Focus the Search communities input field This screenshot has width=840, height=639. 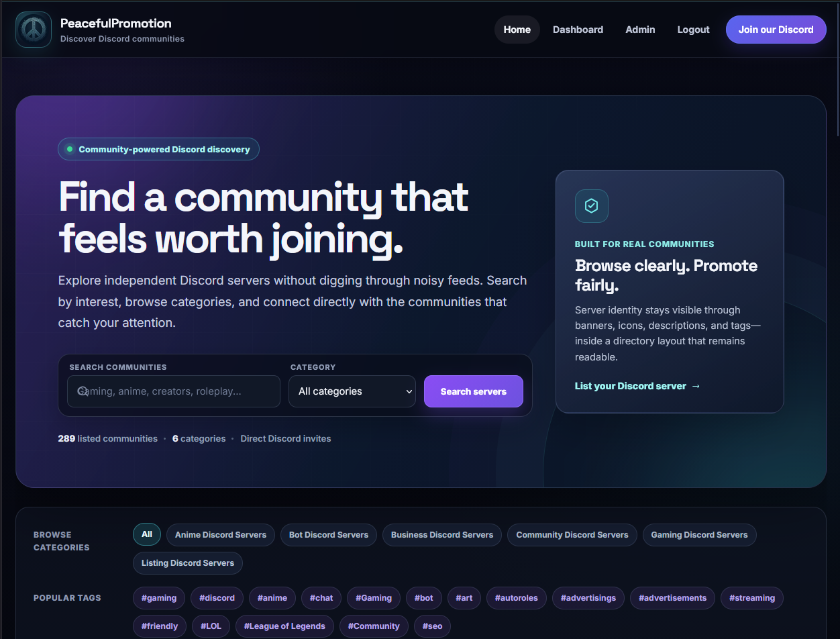pos(174,391)
